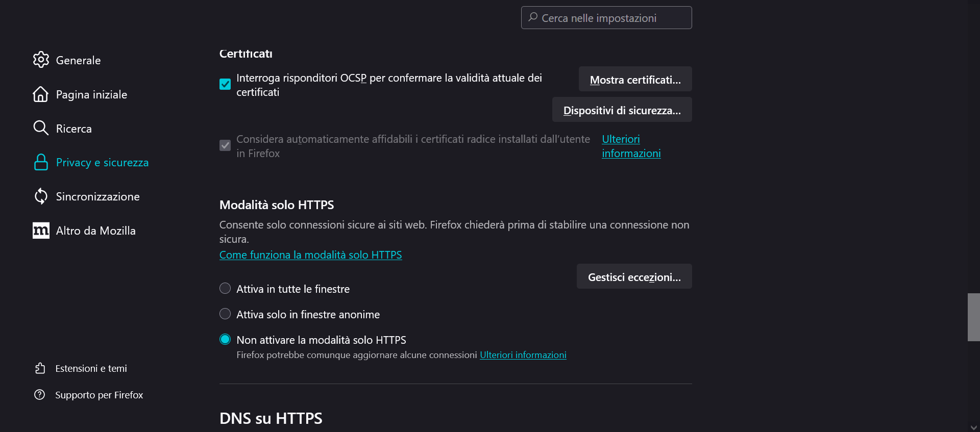Click the Privacy e sicurezza padlock icon

pyautogui.click(x=41, y=162)
